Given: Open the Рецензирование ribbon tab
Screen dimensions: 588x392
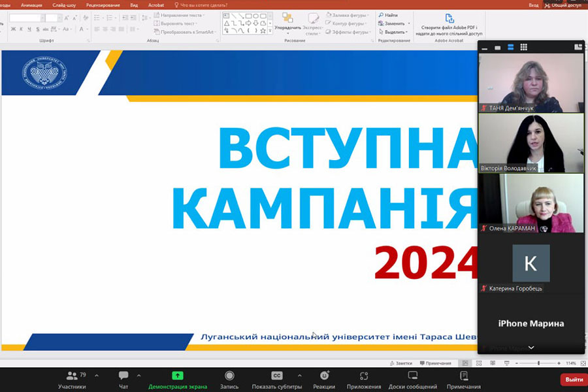Looking at the screenshot, I should coord(103,5).
